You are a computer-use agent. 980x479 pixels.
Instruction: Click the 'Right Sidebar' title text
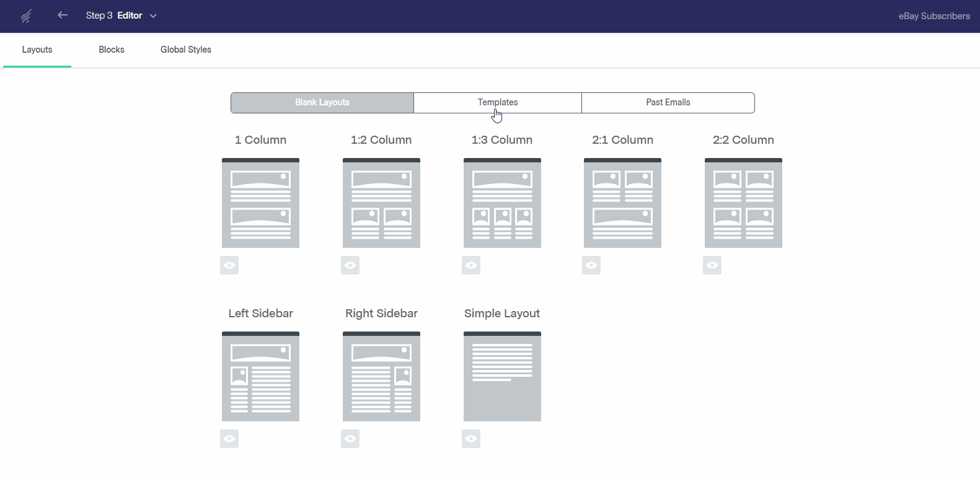coord(381,314)
